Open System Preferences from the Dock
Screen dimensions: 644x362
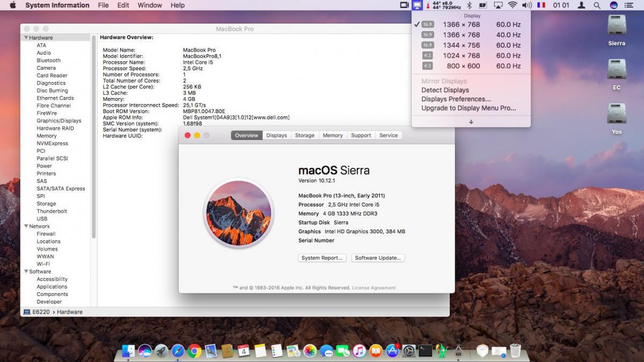(409, 351)
